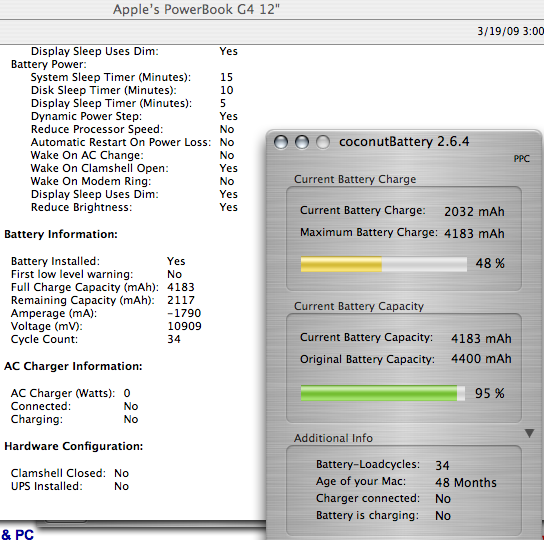Image resolution: width=544 pixels, height=540 pixels.
Task: Click Remaining Capacity value 2117
Action: [181, 300]
